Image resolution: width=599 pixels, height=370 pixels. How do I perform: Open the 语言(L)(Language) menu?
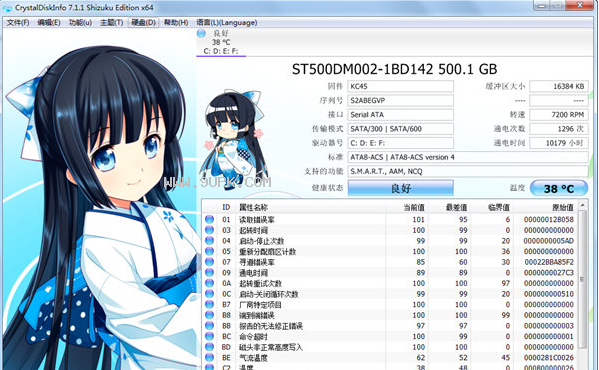point(227,23)
